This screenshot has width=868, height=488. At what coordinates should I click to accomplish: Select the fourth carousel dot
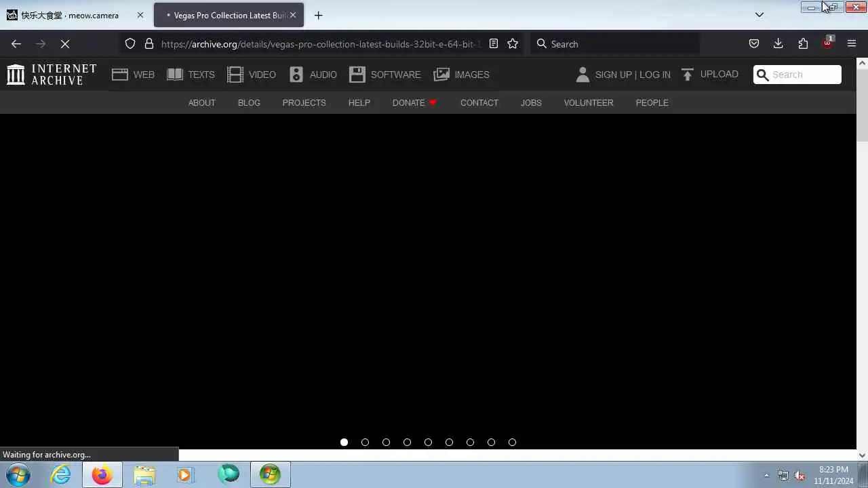tap(407, 443)
